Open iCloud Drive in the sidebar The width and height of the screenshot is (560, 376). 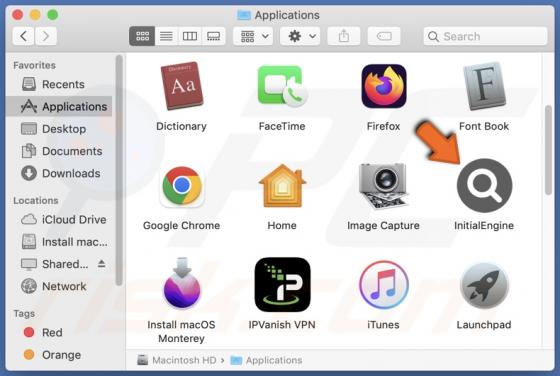pos(59,219)
